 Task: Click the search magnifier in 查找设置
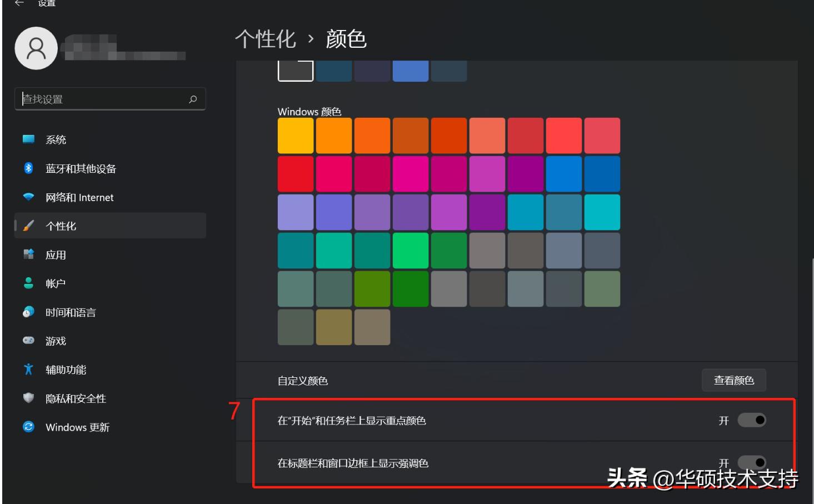coord(193,99)
